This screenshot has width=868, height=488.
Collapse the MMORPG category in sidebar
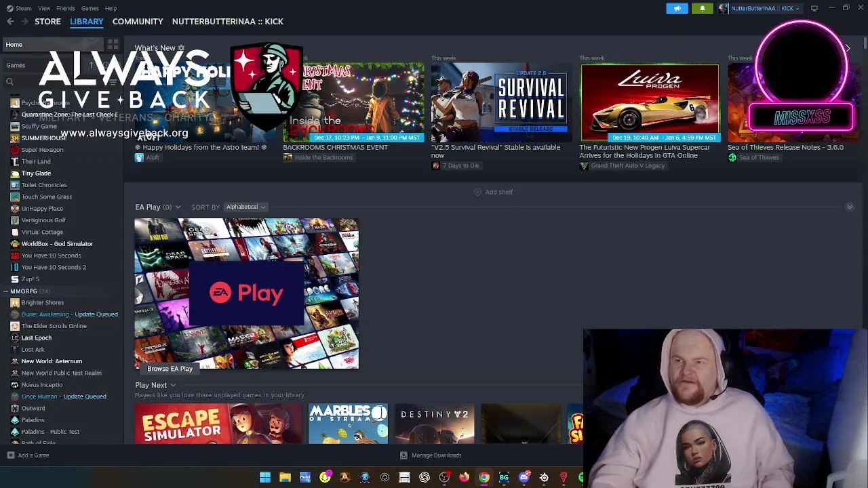tap(5, 291)
